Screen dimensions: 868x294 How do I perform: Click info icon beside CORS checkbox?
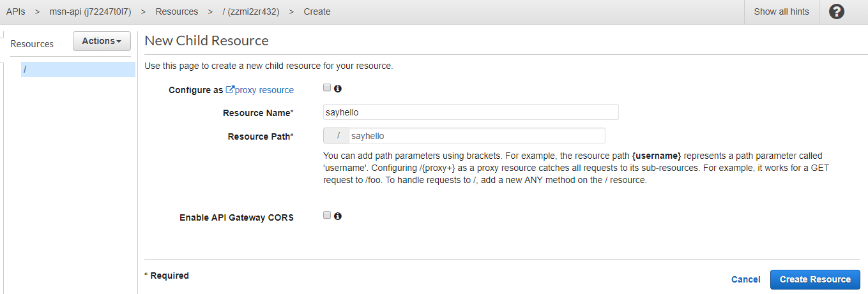[x=338, y=216]
